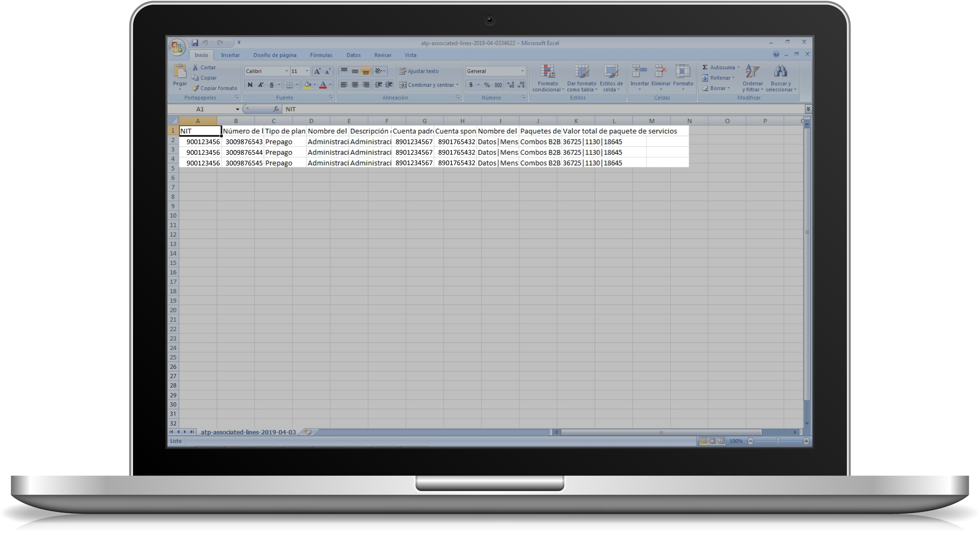Viewport: 980px width, 533px height.
Task: Undo the last action in quick access toolbar
Action: pyautogui.click(x=205, y=43)
